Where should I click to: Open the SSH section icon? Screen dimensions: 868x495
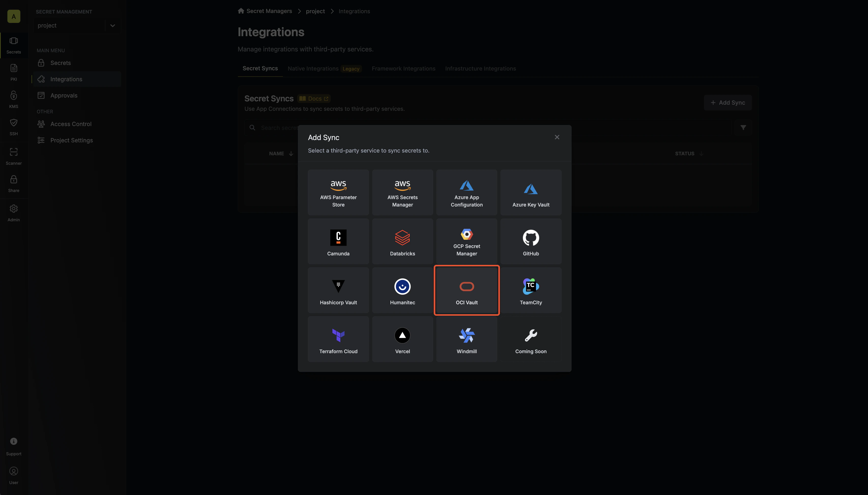(x=13, y=127)
